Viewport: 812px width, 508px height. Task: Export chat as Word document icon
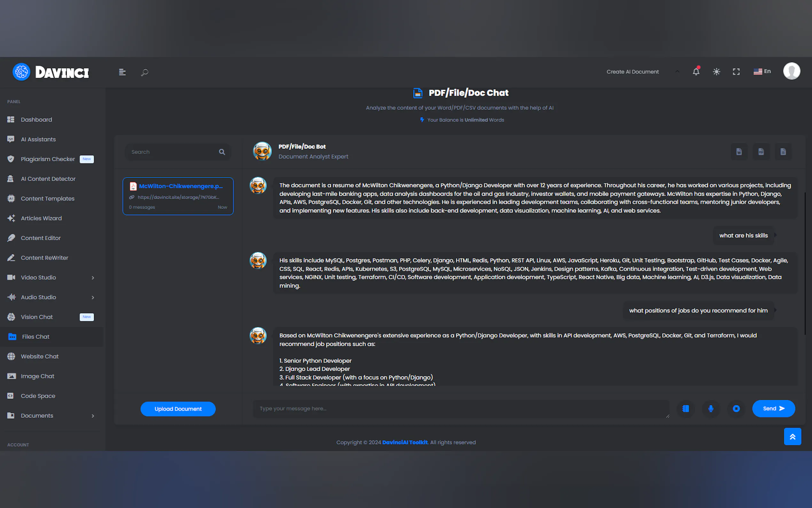coord(739,152)
